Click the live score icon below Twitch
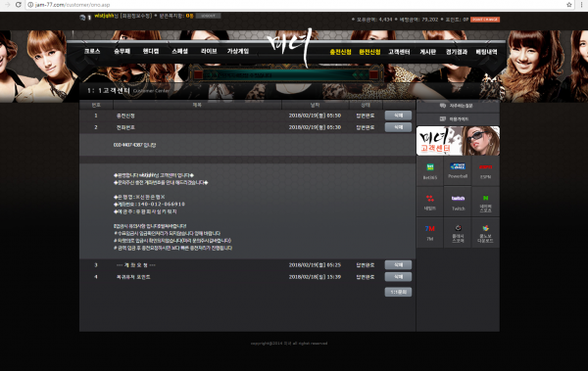Screen dimensions: 588x371 tap(458, 232)
